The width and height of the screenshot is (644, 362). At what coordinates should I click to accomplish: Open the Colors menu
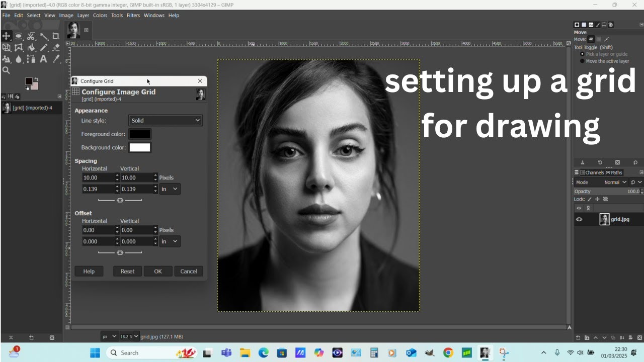coord(100,15)
